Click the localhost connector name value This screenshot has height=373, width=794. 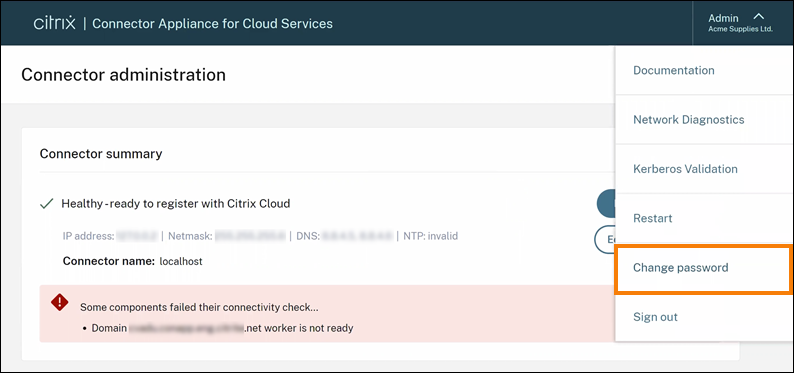pos(181,262)
